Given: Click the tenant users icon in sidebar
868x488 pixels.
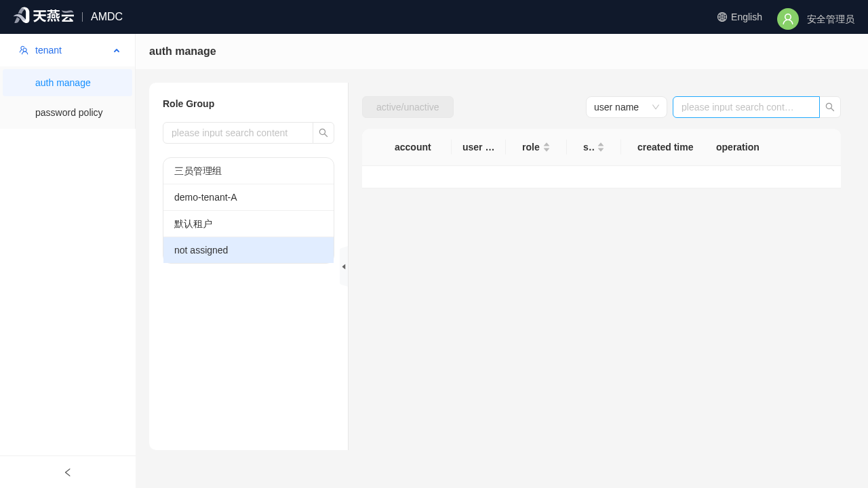Looking at the screenshot, I should (24, 50).
